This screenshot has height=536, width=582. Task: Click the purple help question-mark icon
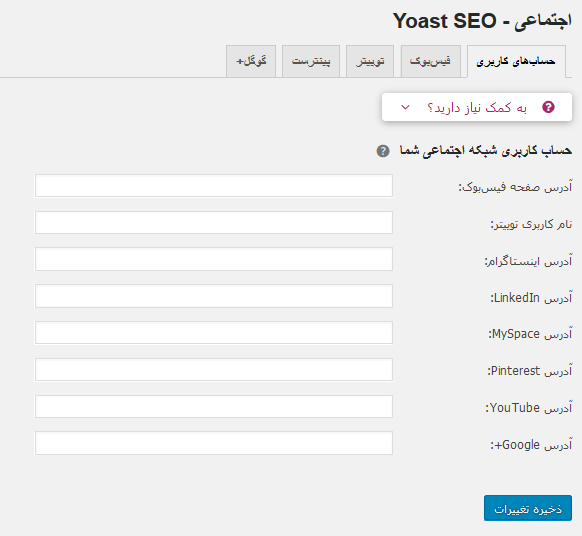pyautogui.click(x=548, y=107)
